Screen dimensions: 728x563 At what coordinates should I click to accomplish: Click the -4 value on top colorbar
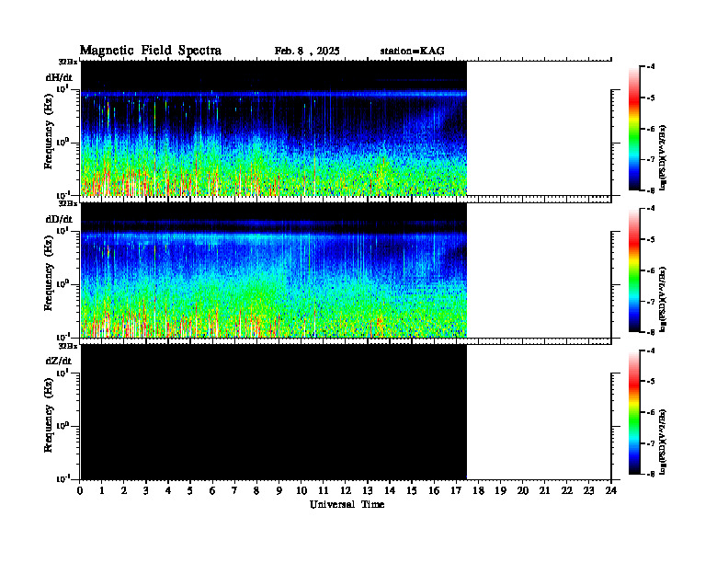pyautogui.click(x=651, y=67)
